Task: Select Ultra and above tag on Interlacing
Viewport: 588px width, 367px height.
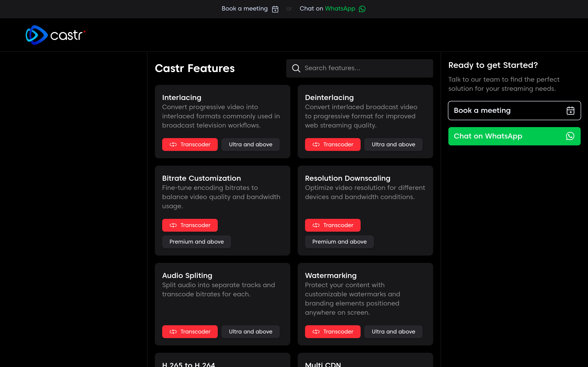Action: [251, 145]
